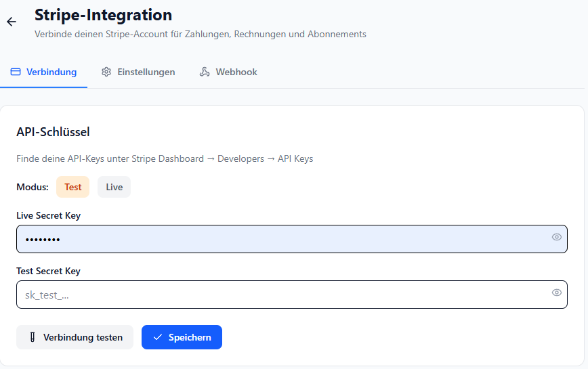Go back using the left arrow icon
The height and width of the screenshot is (369, 588).
click(12, 22)
